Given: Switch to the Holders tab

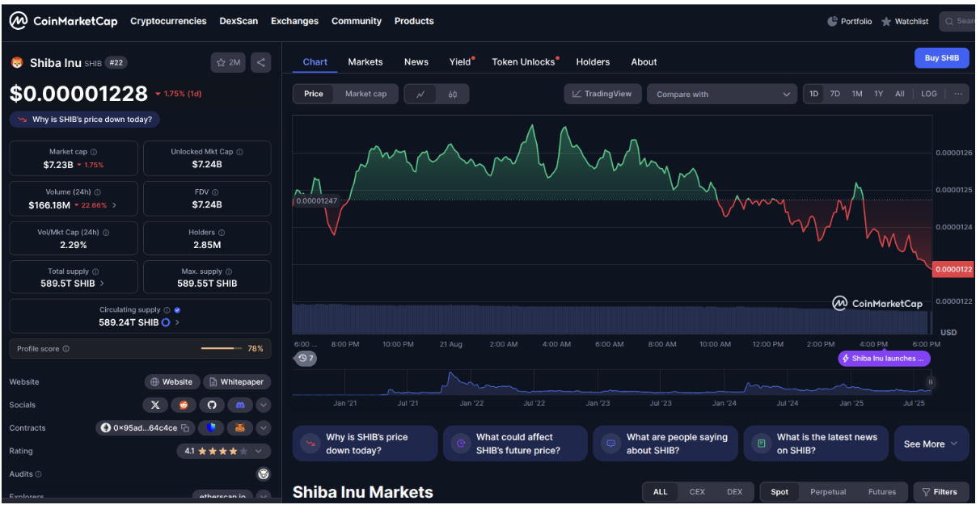Looking at the screenshot, I should point(593,62).
